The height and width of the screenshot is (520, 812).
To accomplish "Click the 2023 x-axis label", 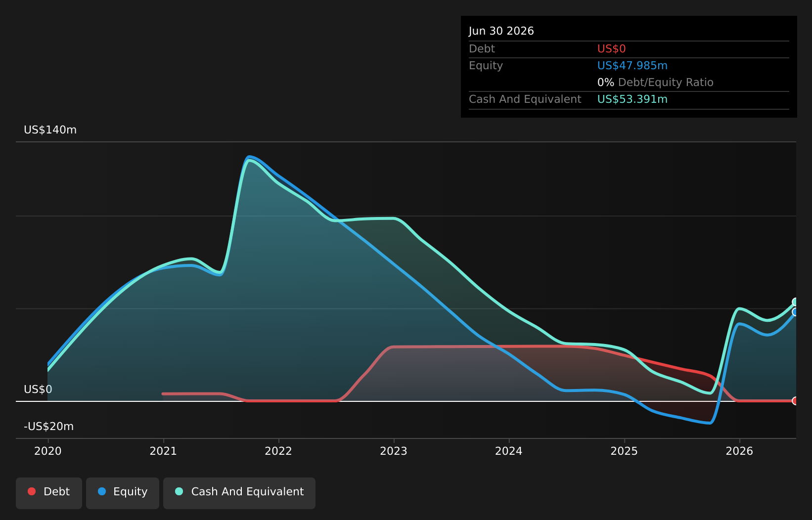I will 394,451.
